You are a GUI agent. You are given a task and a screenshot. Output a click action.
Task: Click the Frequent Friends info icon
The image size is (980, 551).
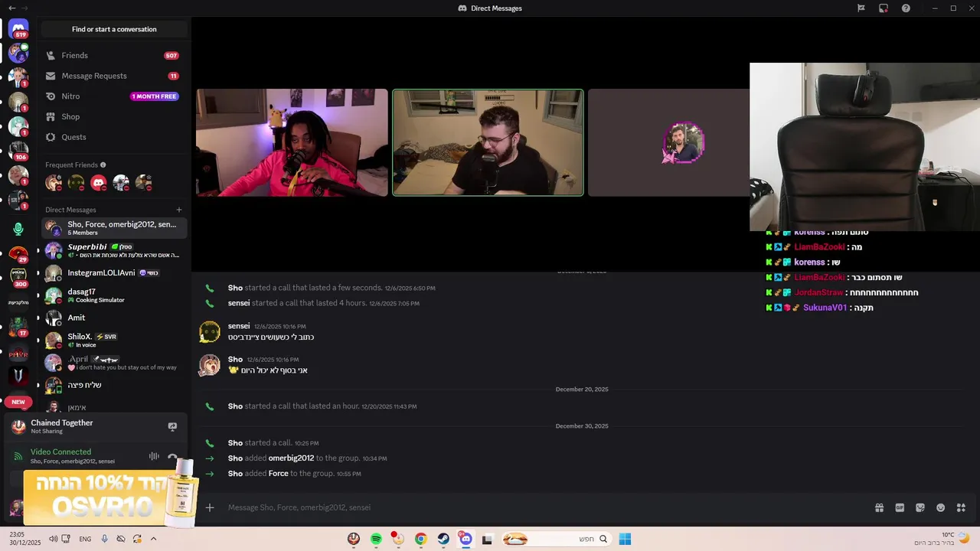[x=103, y=165]
